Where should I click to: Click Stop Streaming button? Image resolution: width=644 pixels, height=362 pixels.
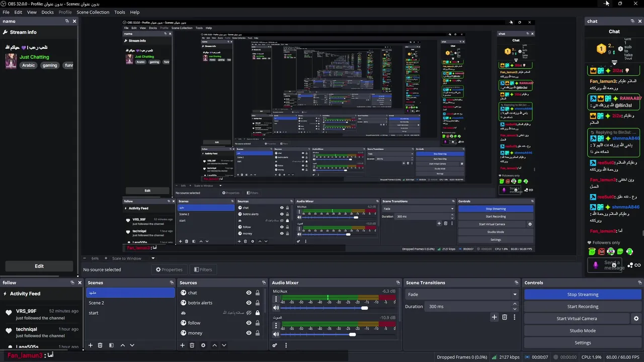click(583, 295)
